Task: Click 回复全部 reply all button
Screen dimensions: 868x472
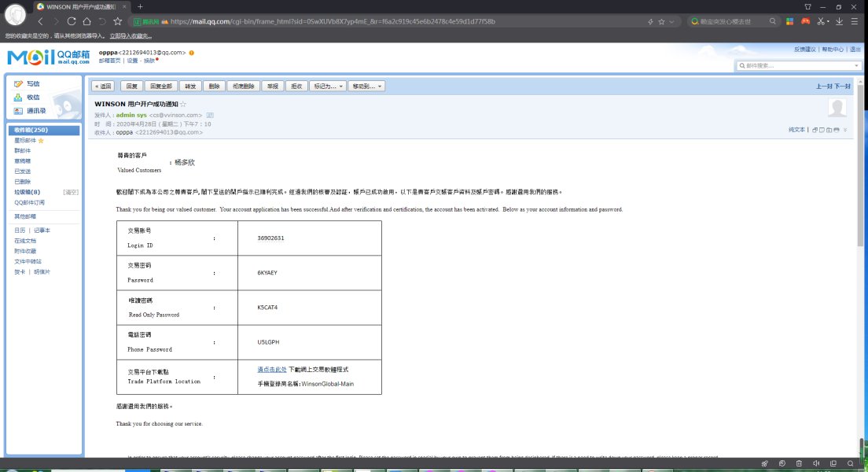Action: tap(161, 87)
